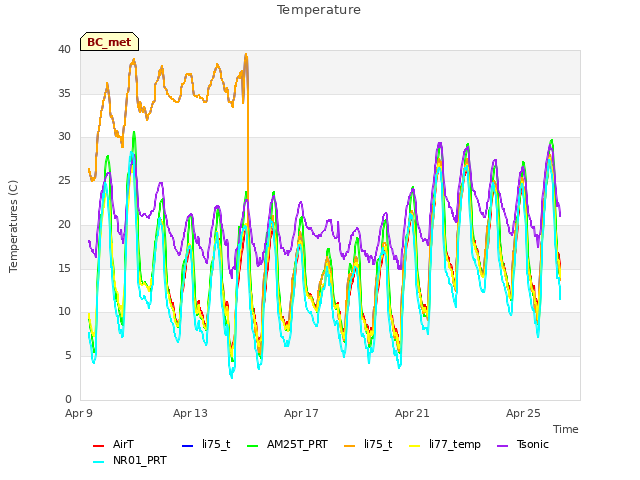Click the Apr 13 x-axis tick label
This screenshot has height=480, width=640.
coord(190,413)
